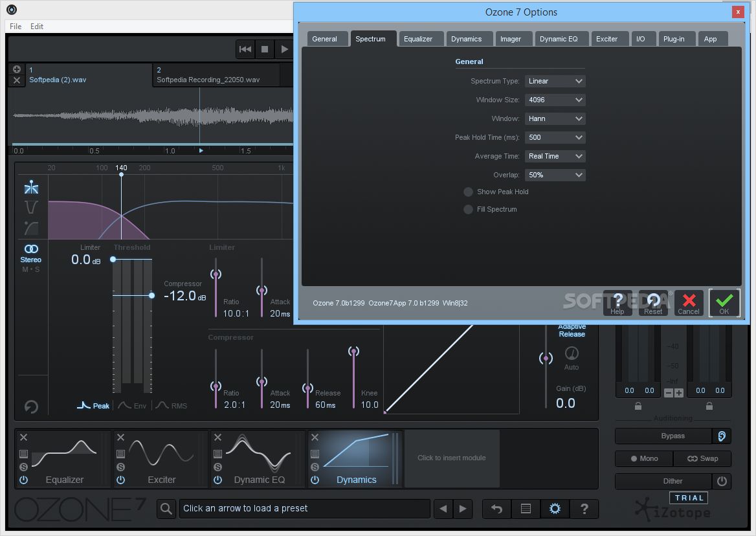This screenshot has height=536, width=756.
Task: Open the Window Size dropdown
Action: click(555, 100)
